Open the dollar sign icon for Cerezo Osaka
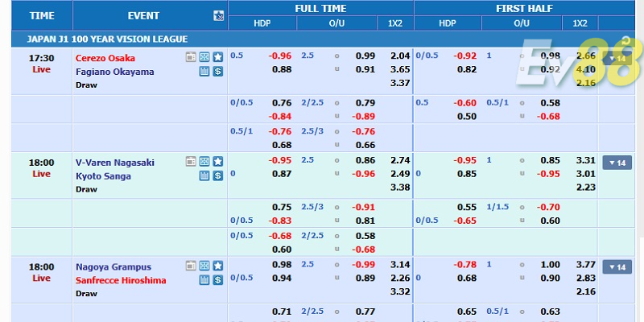Image resolution: width=644 pixels, height=322 pixels. coord(217,71)
